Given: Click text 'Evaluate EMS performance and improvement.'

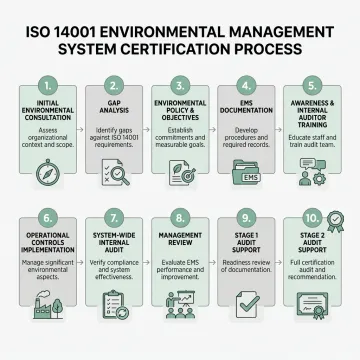Looking at the screenshot, I should 180,270.
